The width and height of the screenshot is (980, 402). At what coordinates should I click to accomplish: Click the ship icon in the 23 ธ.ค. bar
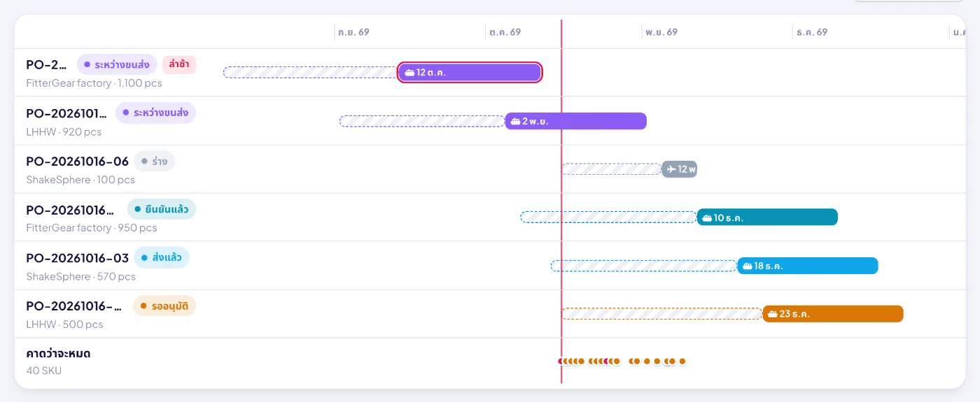tap(773, 315)
